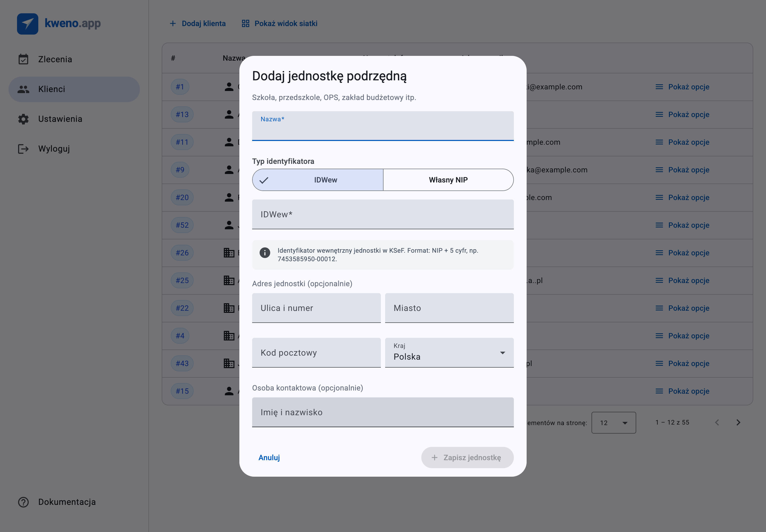Click person icon in row #20

tap(229, 197)
